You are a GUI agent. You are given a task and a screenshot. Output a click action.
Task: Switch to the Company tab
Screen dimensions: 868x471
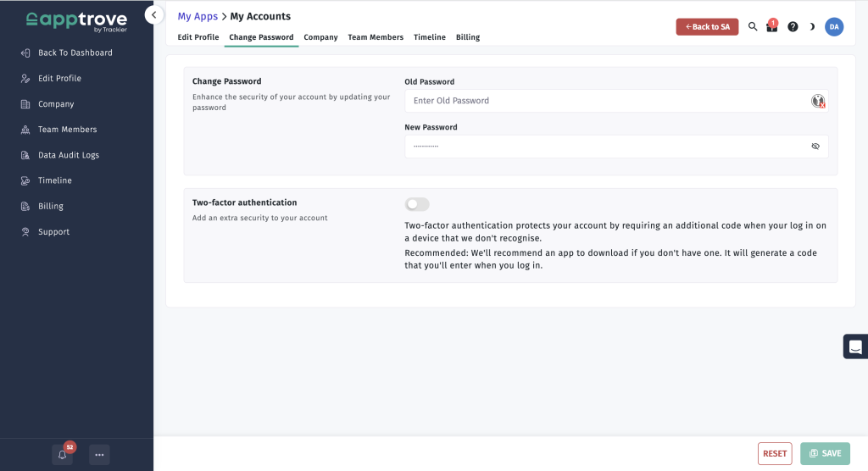point(320,37)
